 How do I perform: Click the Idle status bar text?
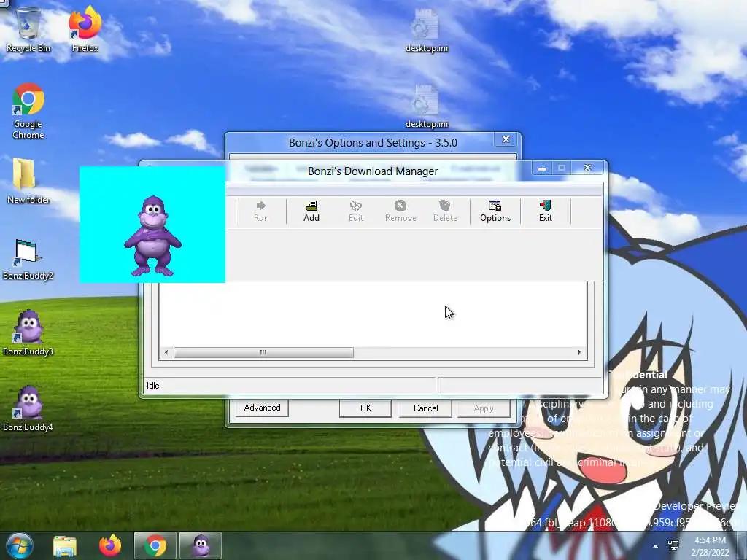click(x=153, y=386)
